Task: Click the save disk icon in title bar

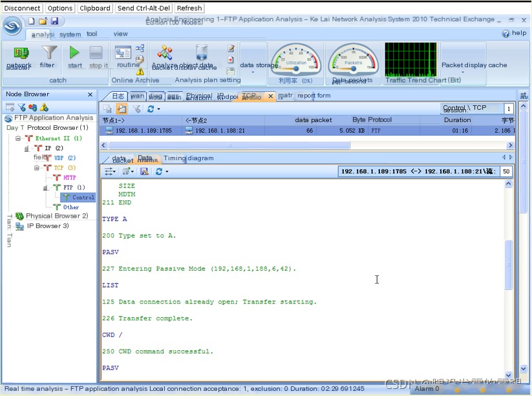Action: tap(54, 21)
